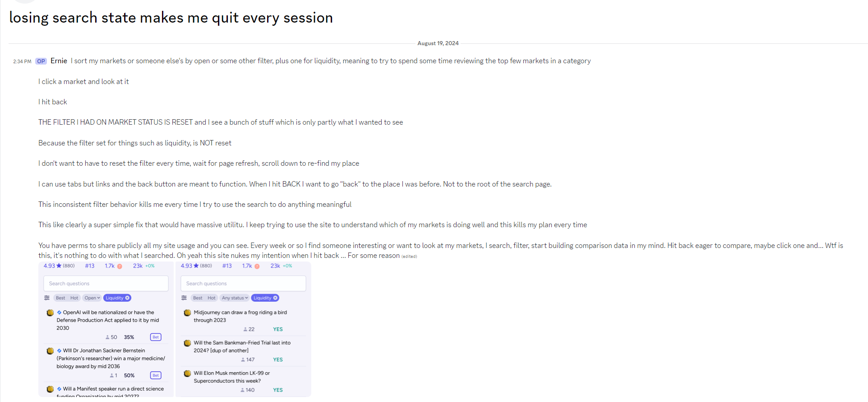Toggle the Hot sort pill in left panel
Screen dimensions: 868x402
[x=74, y=298]
